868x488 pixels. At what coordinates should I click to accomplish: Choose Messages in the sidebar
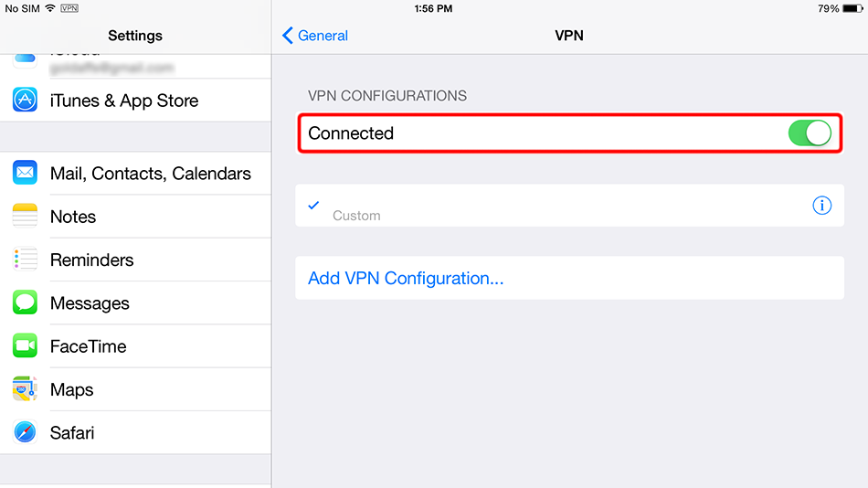[90, 303]
